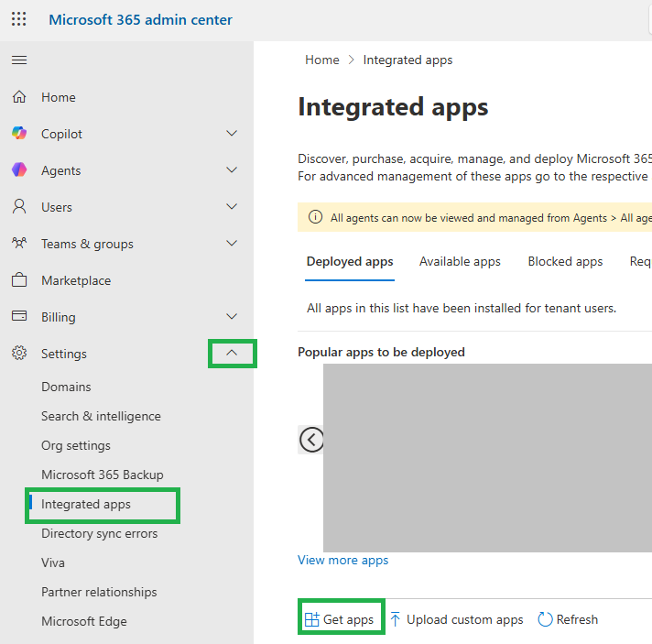Switch to the Blocked apps tab

[x=565, y=262]
